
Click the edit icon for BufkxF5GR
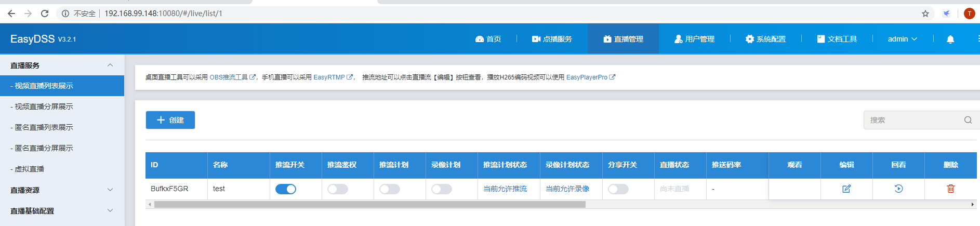pyautogui.click(x=846, y=189)
